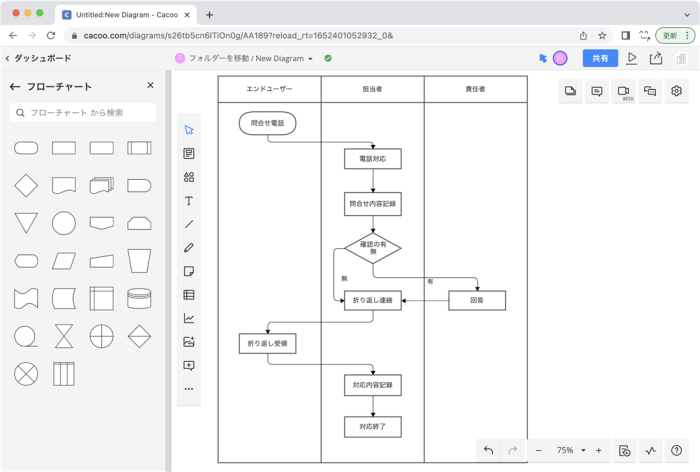Click the undo arrow

click(x=488, y=451)
